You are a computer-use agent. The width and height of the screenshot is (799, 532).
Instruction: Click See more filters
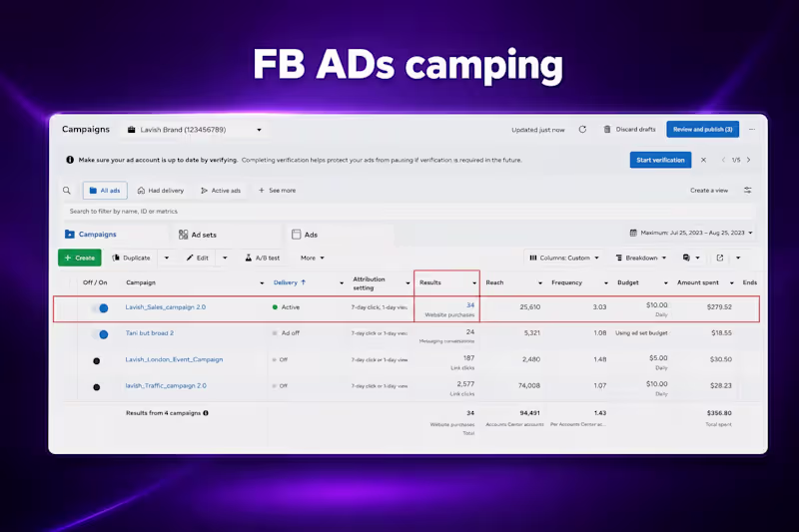coord(278,191)
